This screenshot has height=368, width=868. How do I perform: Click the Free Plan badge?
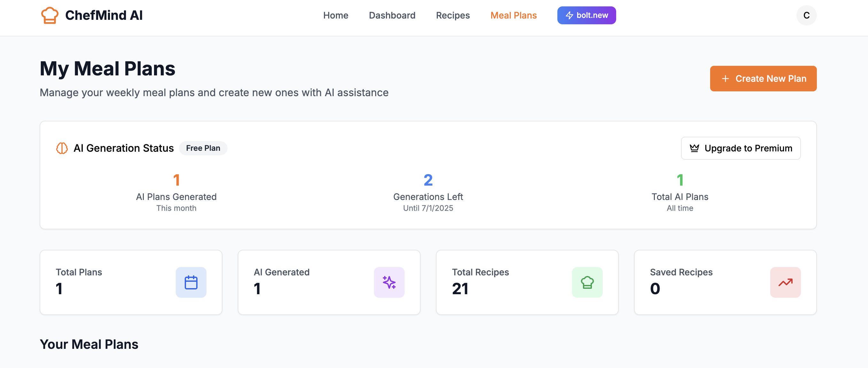click(203, 148)
